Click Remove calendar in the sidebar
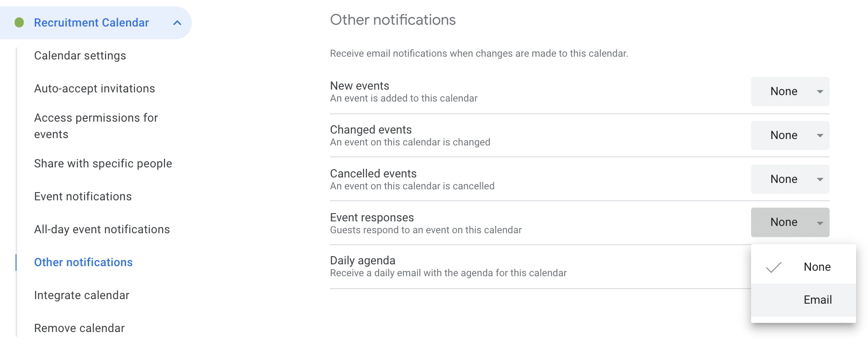Viewport: 868px width, 343px height. click(79, 328)
